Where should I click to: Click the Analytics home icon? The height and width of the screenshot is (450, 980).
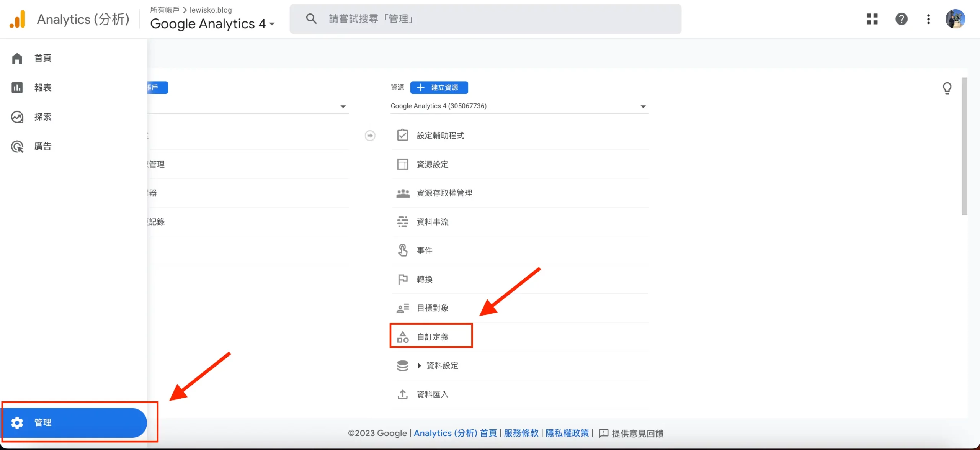[17, 19]
